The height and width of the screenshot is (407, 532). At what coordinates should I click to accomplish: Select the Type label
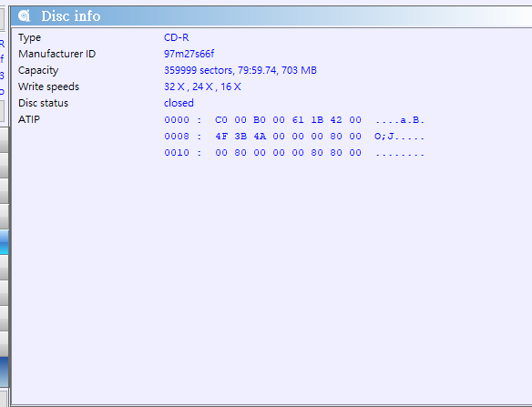click(x=29, y=37)
